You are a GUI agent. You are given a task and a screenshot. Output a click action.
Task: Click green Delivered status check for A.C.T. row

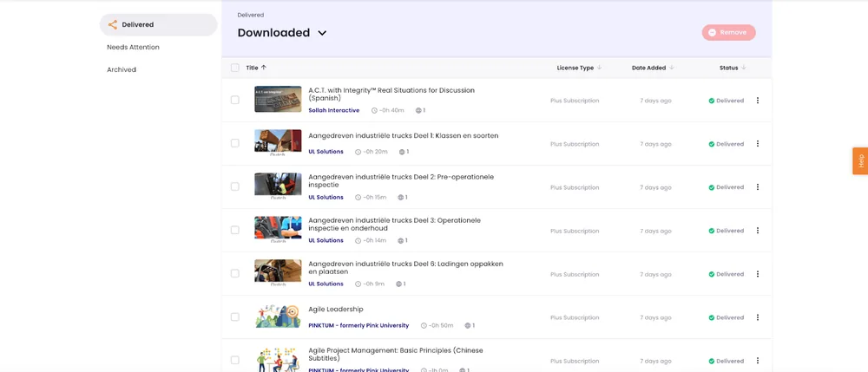(x=712, y=101)
